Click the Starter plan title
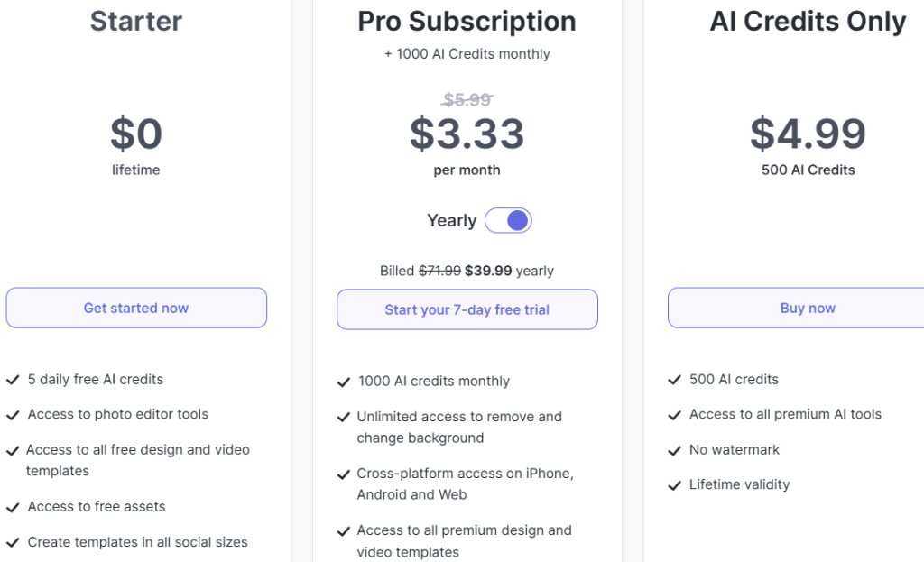This screenshot has width=924, height=562. click(x=136, y=22)
